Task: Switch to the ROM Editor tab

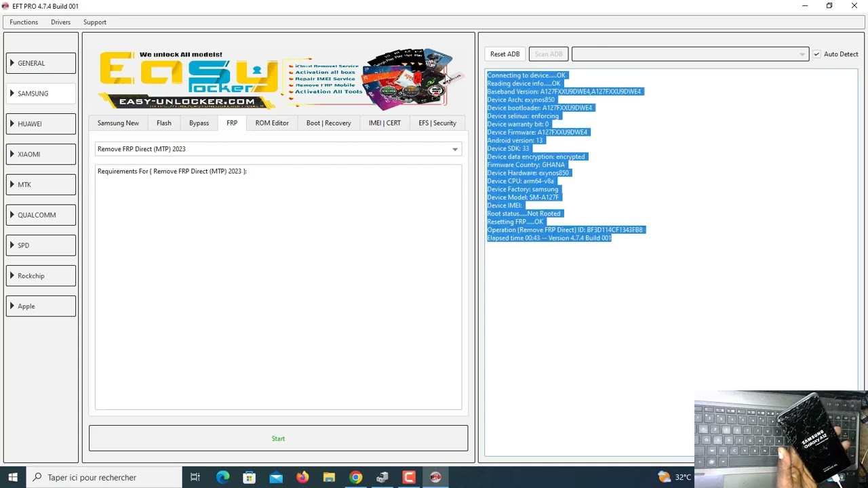Action: pos(272,123)
